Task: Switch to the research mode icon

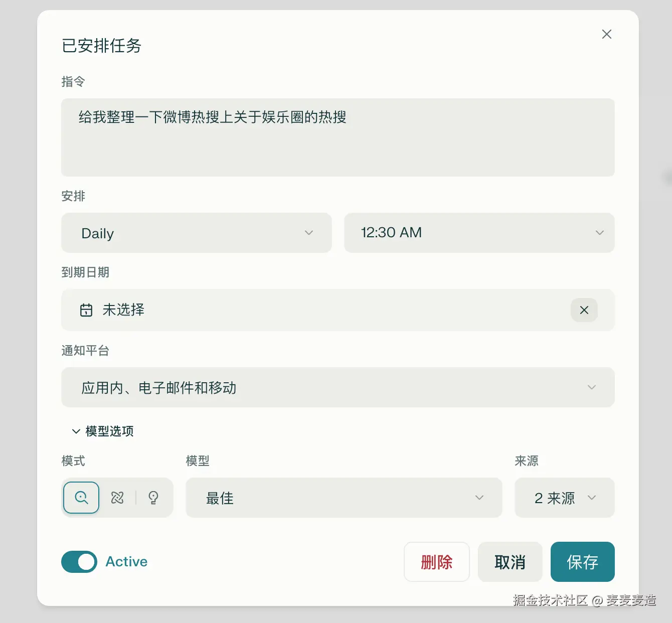Action: pos(117,498)
